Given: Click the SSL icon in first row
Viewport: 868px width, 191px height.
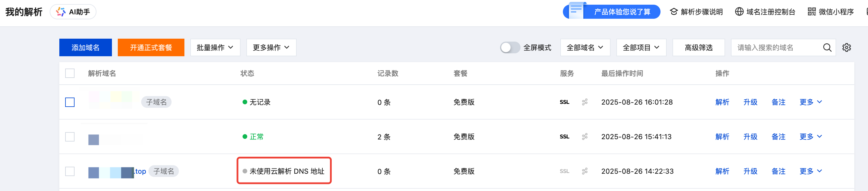Looking at the screenshot, I should click(564, 102).
